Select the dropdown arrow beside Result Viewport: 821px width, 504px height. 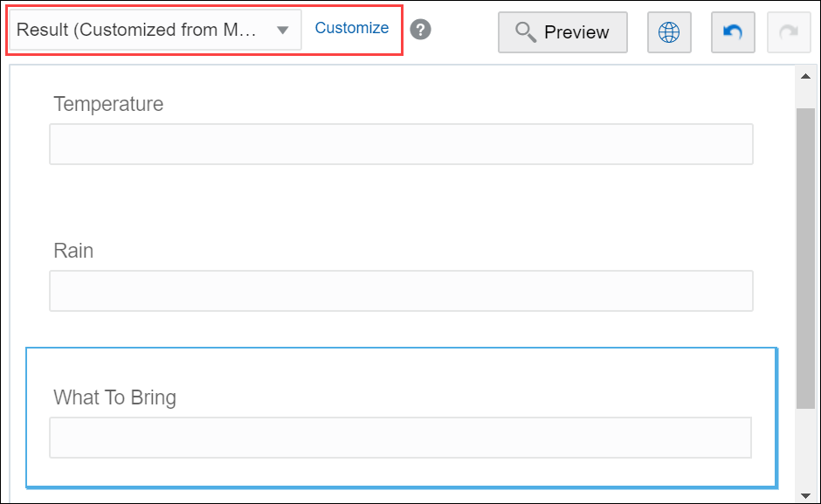point(282,29)
